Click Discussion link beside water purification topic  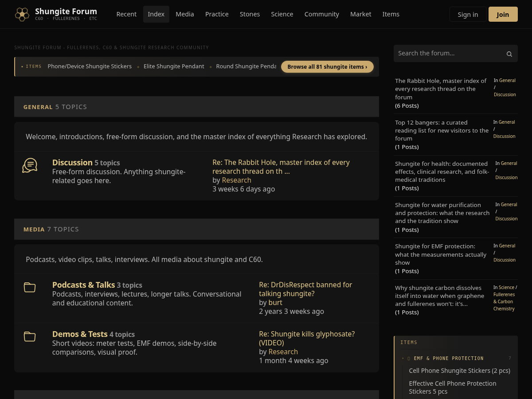coord(506,219)
